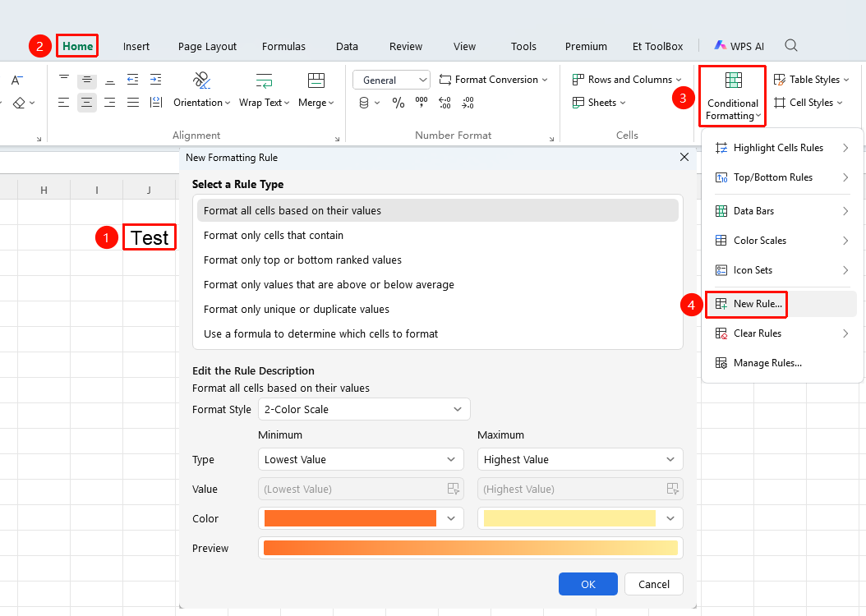Click the eraser clear icon
The image size is (866, 616).
[20, 103]
